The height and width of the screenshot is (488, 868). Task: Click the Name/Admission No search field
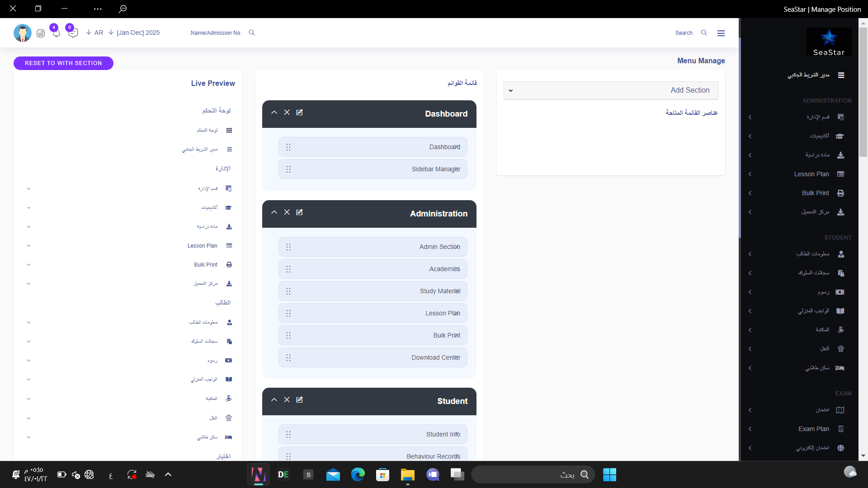(215, 33)
